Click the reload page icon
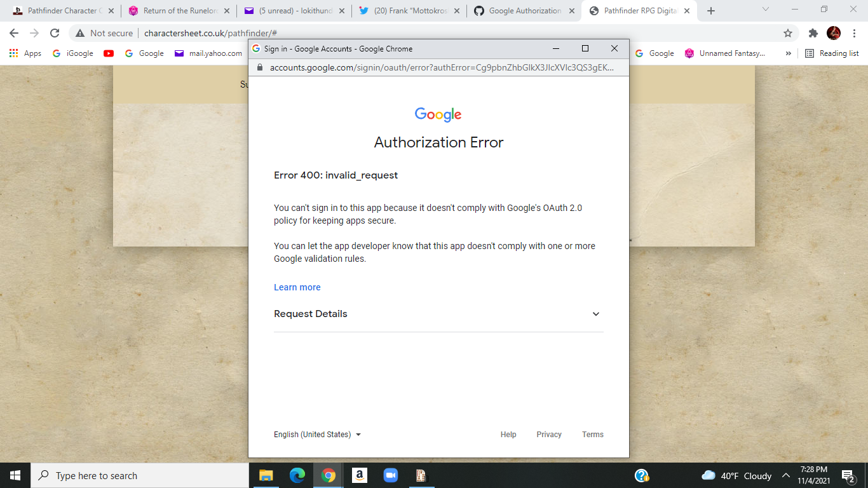Image resolution: width=868 pixels, height=488 pixels. click(55, 32)
